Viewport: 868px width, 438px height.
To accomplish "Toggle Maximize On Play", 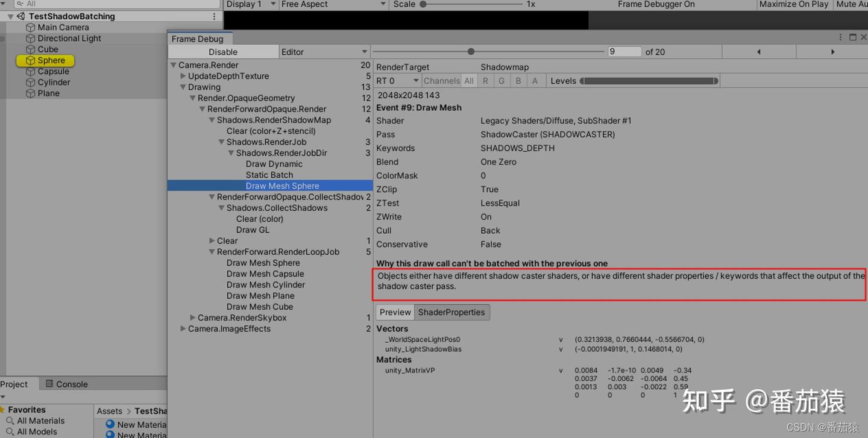I will 794,4.
